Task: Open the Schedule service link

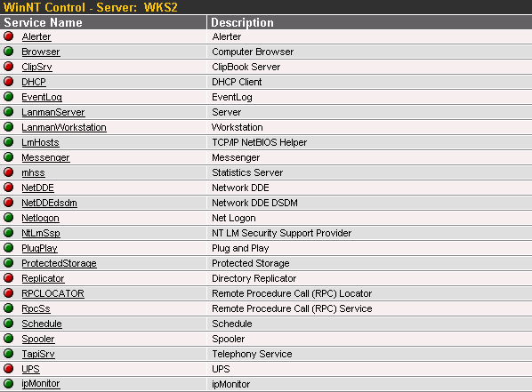Action: click(x=42, y=324)
